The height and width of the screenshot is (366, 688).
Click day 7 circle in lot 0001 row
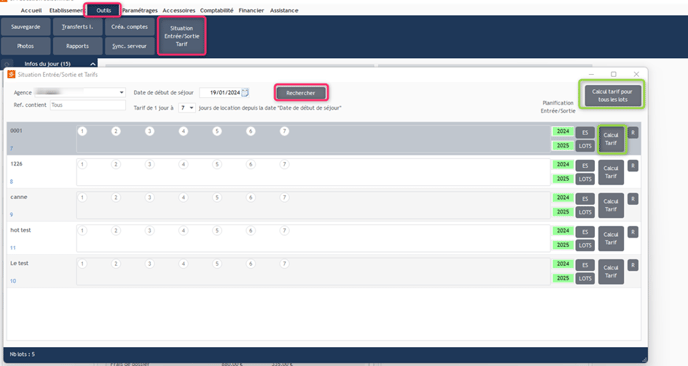pyautogui.click(x=284, y=131)
